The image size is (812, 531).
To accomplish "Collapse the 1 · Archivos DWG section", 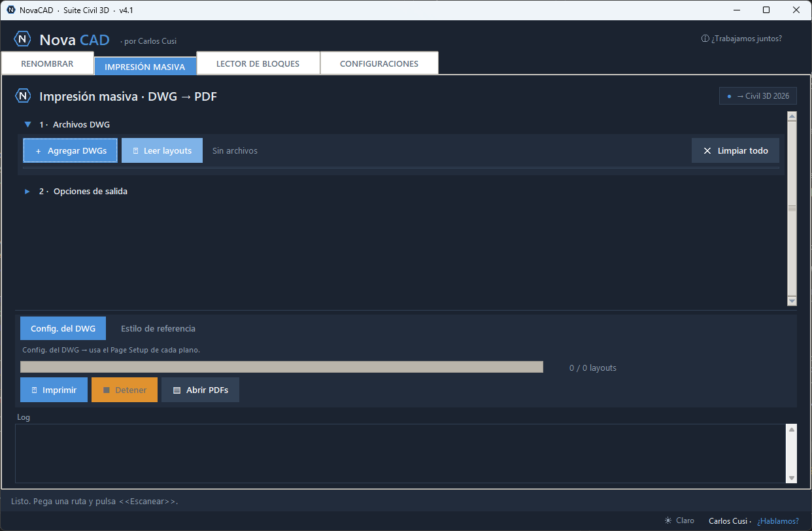I will tap(27, 124).
